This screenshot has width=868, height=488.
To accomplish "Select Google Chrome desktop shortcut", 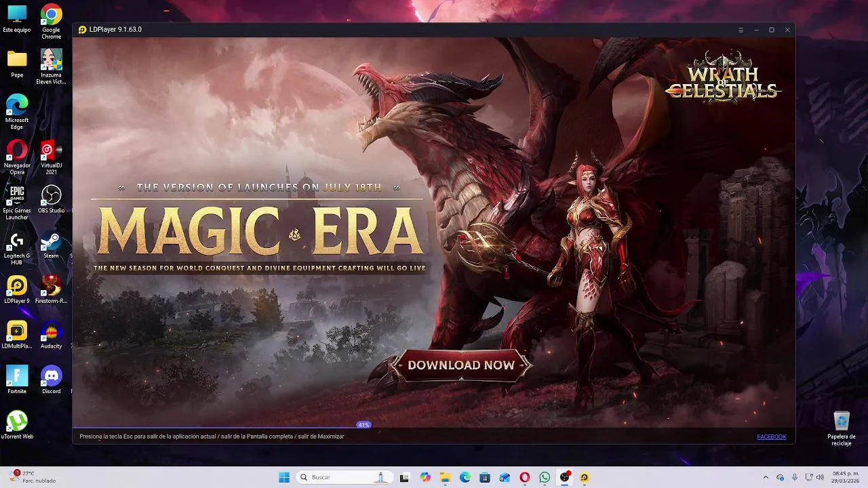I will (x=52, y=21).
